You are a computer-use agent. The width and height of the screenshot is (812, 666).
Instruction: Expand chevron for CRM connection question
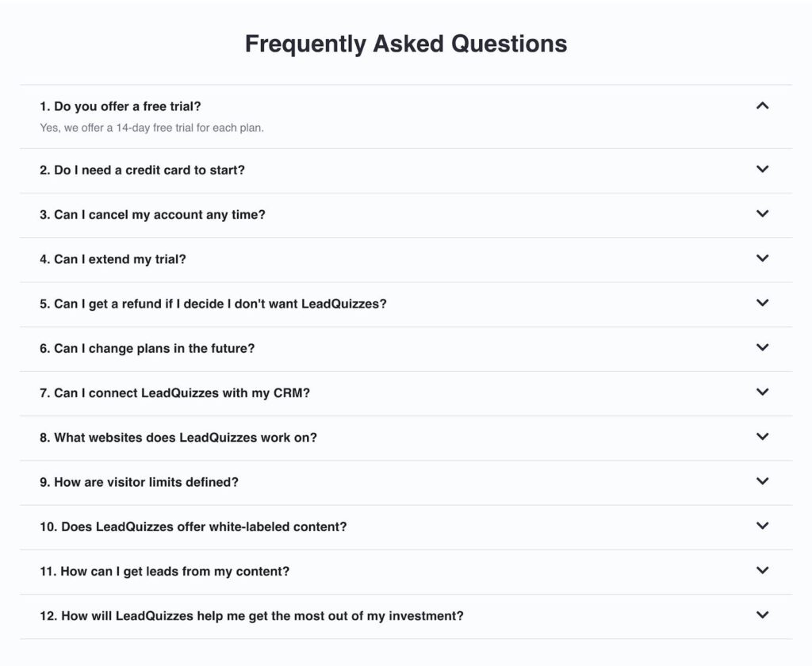(763, 392)
